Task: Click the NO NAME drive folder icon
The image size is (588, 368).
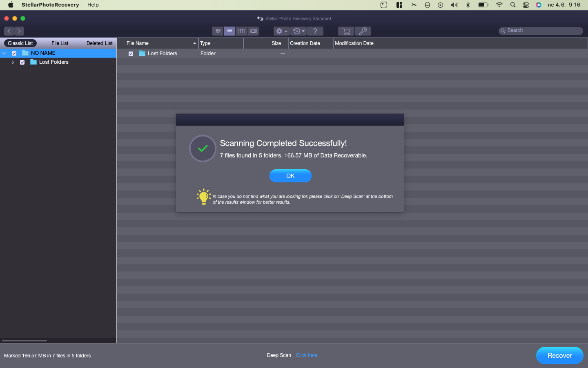Action: [x=25, y=53]
